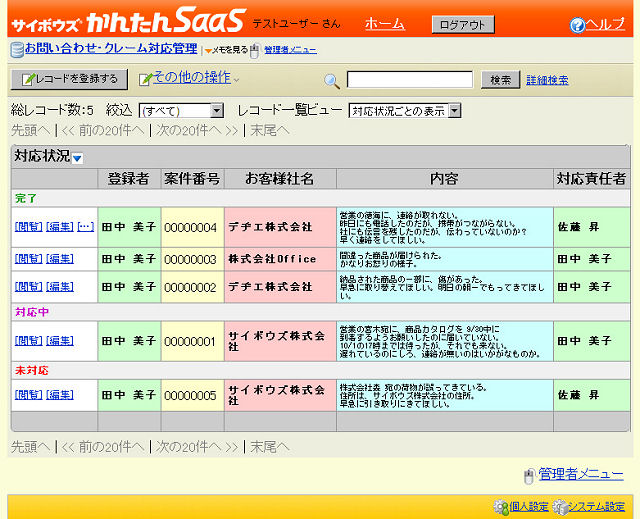Click the bottom << 前の20件へ pager
Image resolution: width=640 pixels, height=519 pixels.
click(102, 447)
